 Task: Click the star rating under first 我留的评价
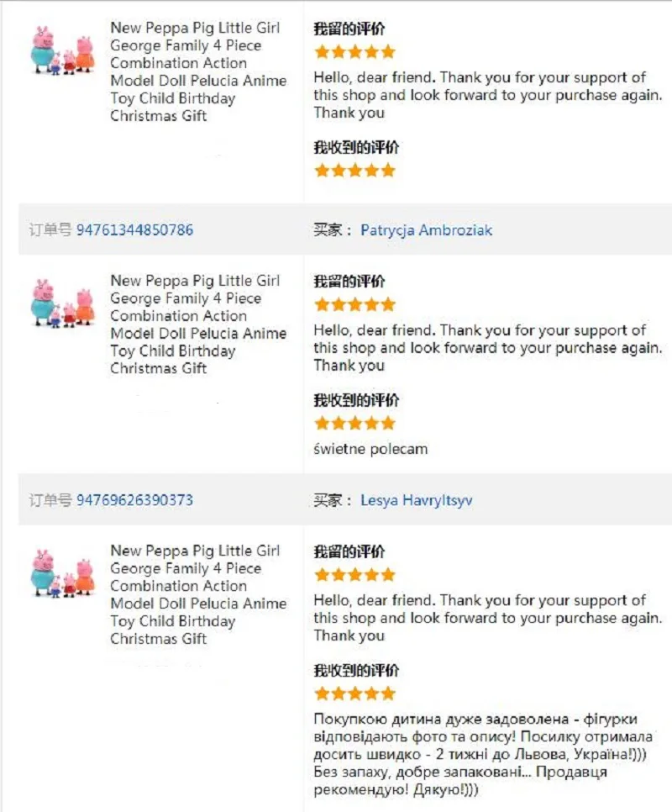pos(354,52)
